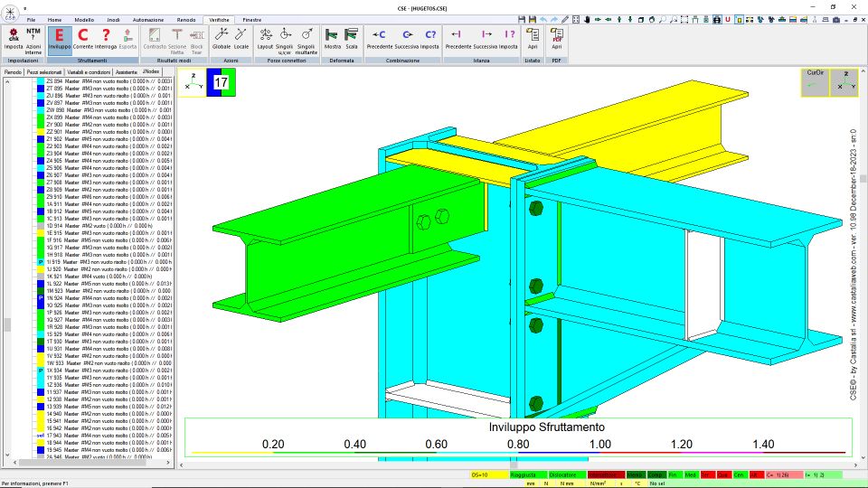
Task: Open the File menu
Action: (x=31, y=20)
